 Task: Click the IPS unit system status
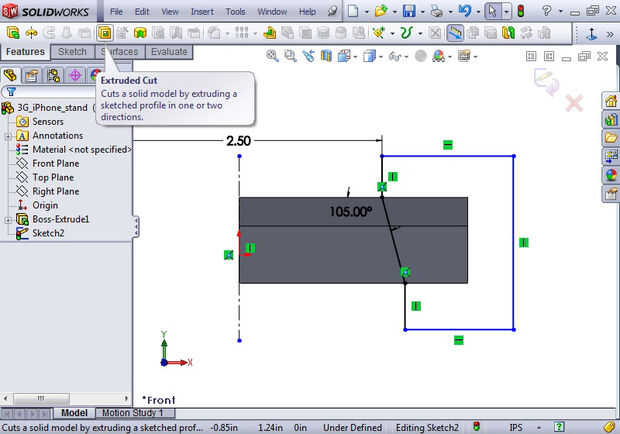coord(516,427)
